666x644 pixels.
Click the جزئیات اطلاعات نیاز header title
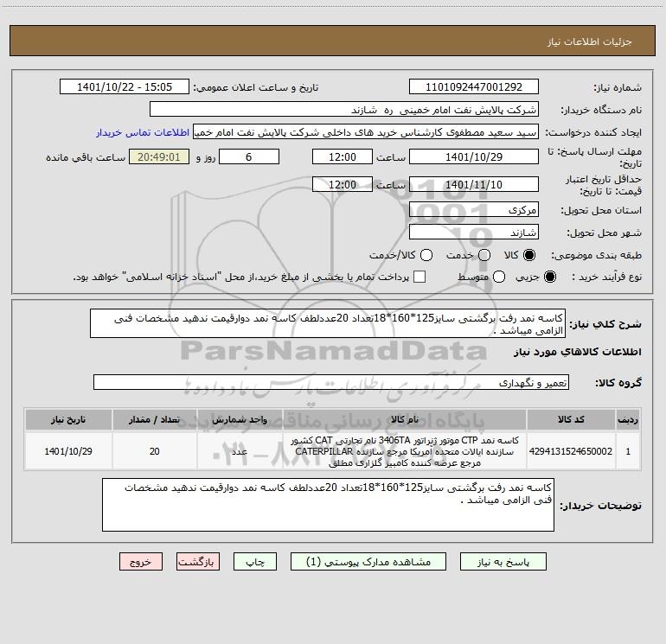pyautogui.click(x=590, y=41)
